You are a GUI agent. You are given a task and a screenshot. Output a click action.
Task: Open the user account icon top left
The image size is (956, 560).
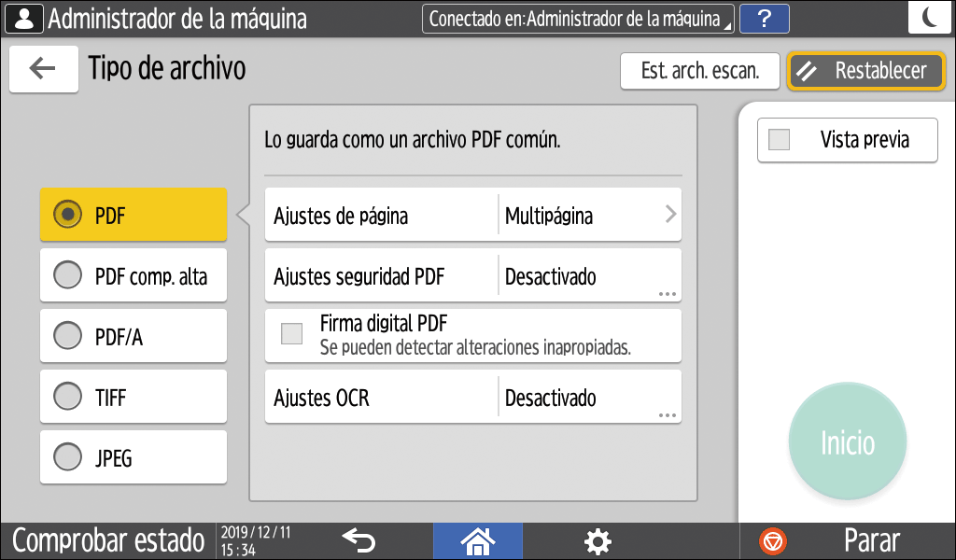pyautogui.click(x=22, y=17)
